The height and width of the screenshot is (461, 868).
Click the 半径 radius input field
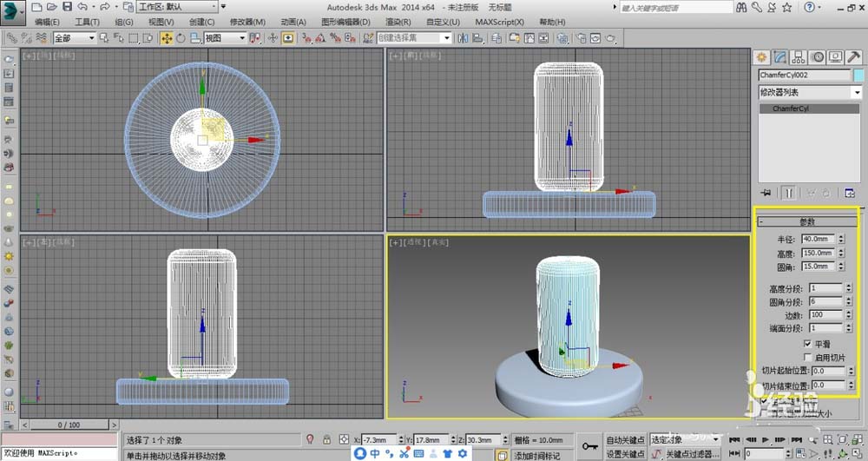(x=818, y=239)
